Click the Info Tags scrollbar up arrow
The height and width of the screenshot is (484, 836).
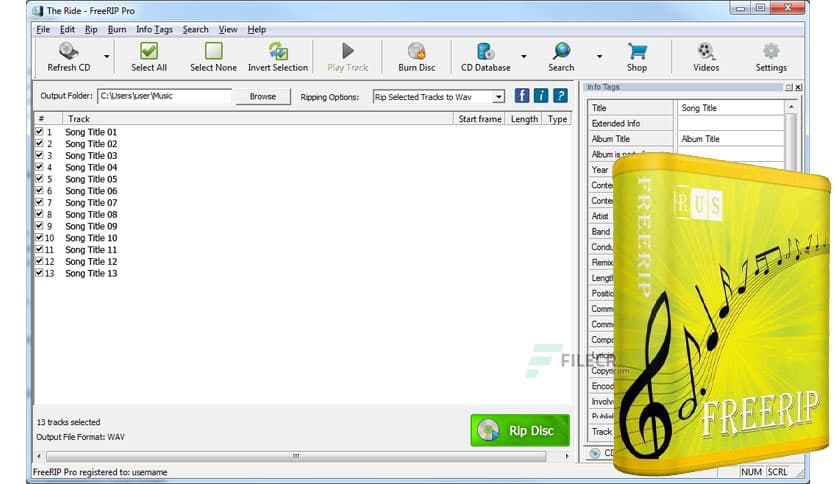(x=791, y=107)
